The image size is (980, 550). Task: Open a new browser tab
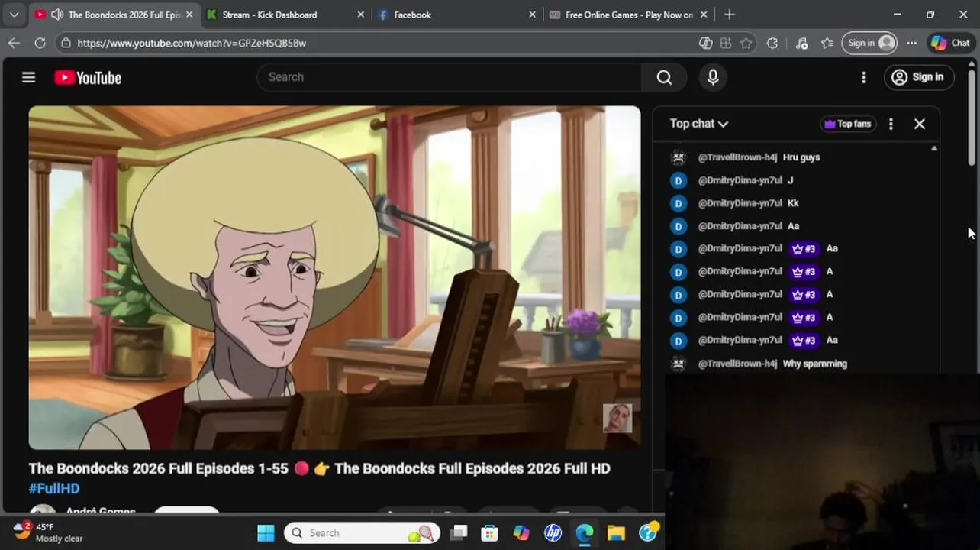tap(730, 15)
